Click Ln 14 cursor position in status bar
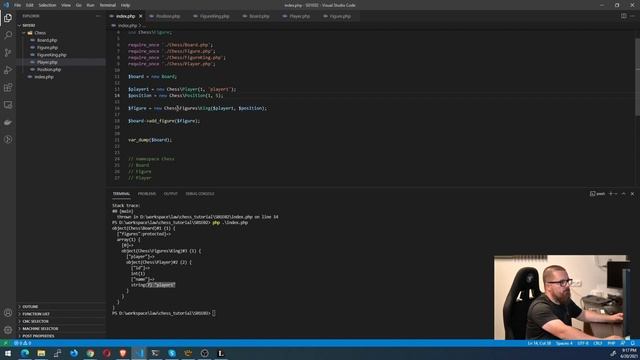This screenshot has height=360, width=640. 539,343
